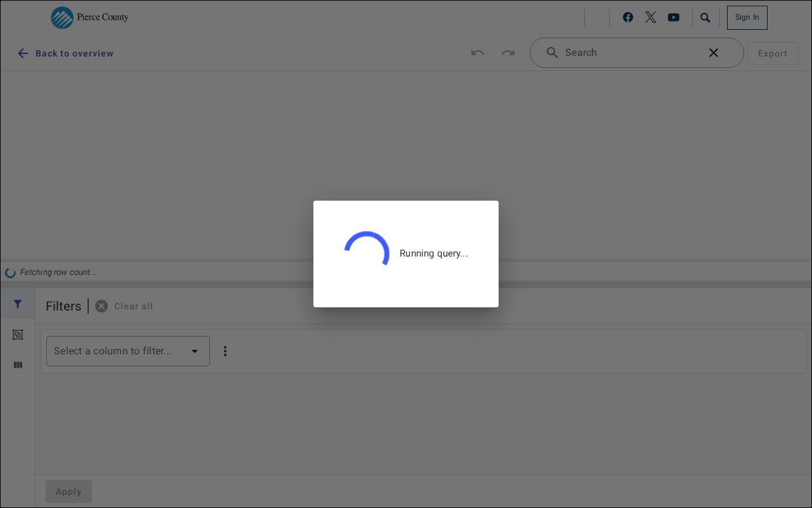Click the undo arrow icon

tap(478, 53)
